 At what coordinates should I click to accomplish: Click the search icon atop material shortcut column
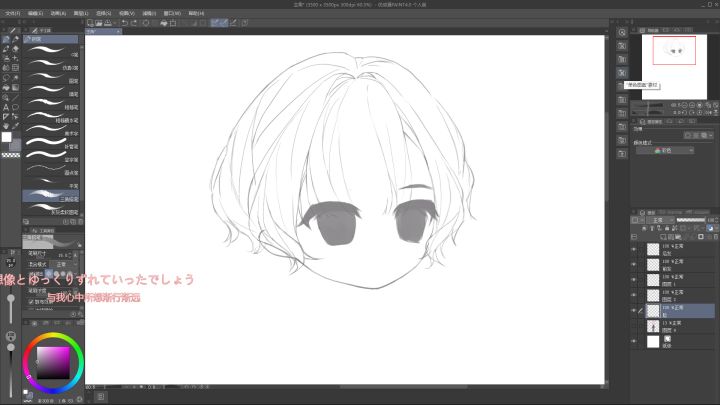[622, 32]
